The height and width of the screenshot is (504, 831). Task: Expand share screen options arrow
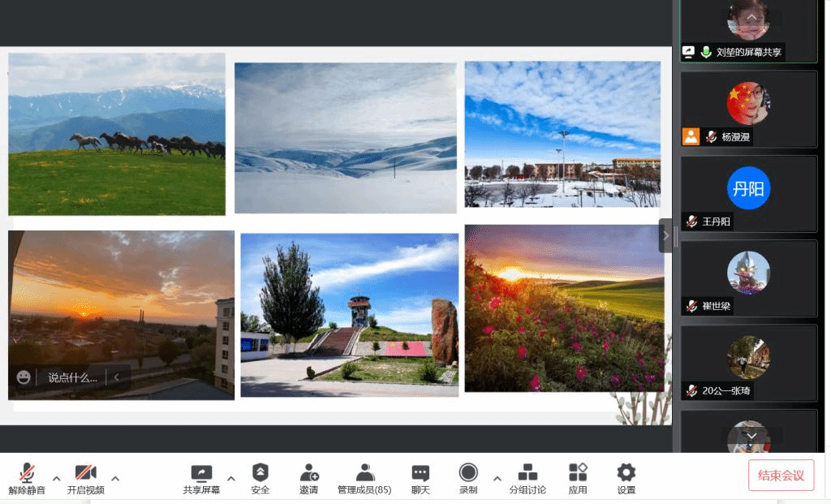[231, 478]
